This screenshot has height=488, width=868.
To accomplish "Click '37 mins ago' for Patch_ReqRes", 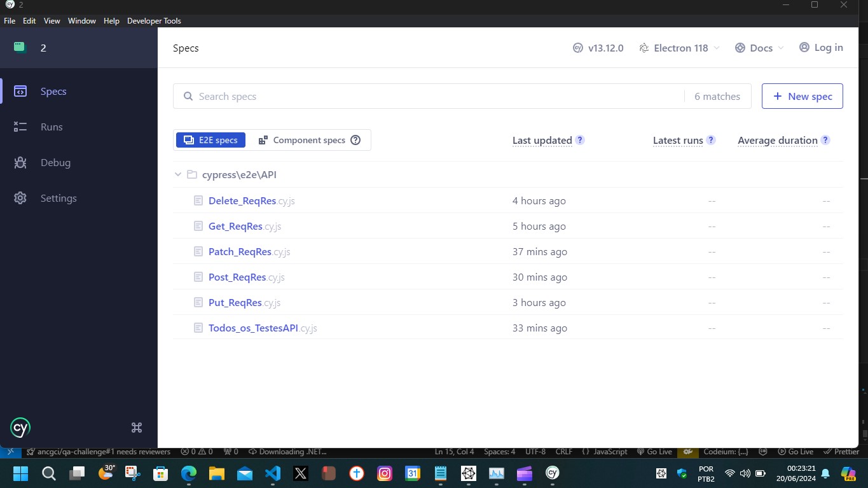I will pyautogui.click(x=540, y=251).
